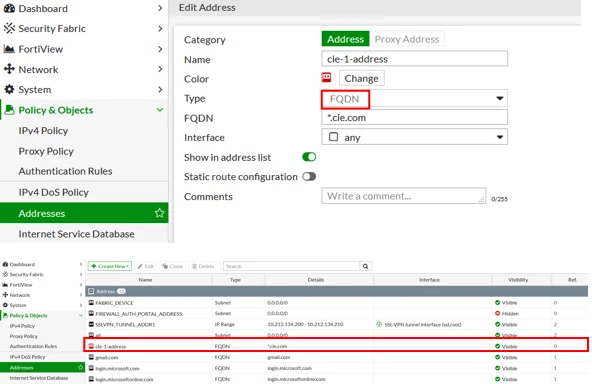Click the favorite star on the large Addresses item
The image size is (592, 384).
click(x=159, y=213)
